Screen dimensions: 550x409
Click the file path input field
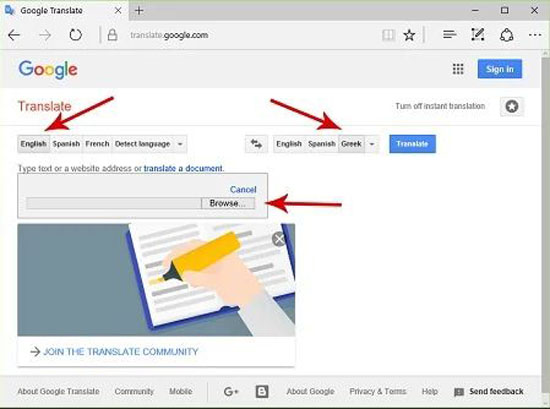pyautogui.click(x=114, y=203)
